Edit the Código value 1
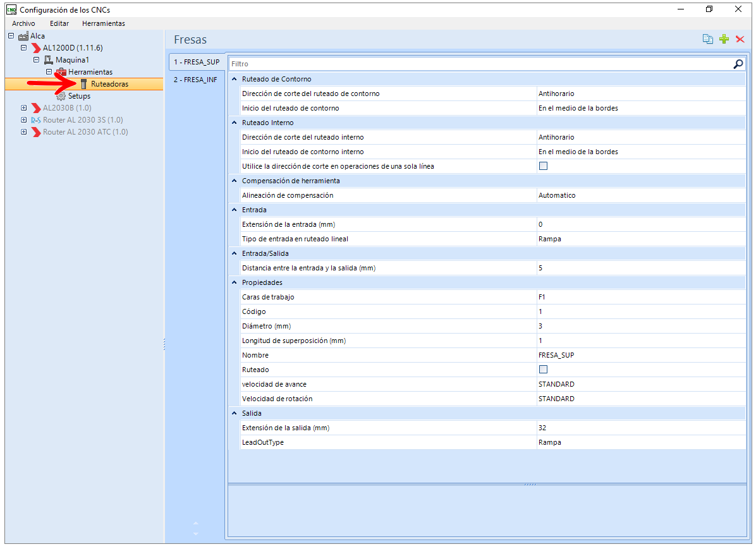The width and height of the screenshot is (756, 549). (x=641, y=311)
